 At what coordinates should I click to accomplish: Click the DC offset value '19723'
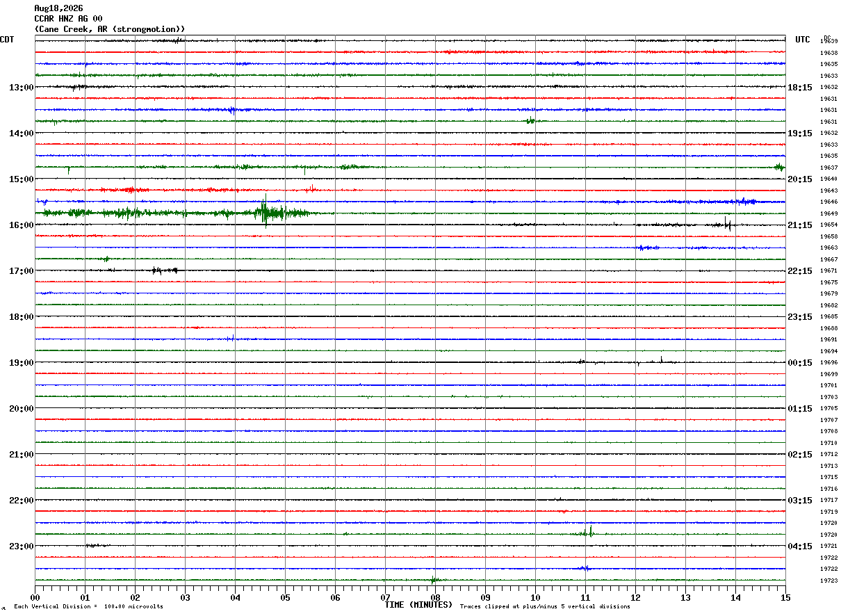(828, 581)
